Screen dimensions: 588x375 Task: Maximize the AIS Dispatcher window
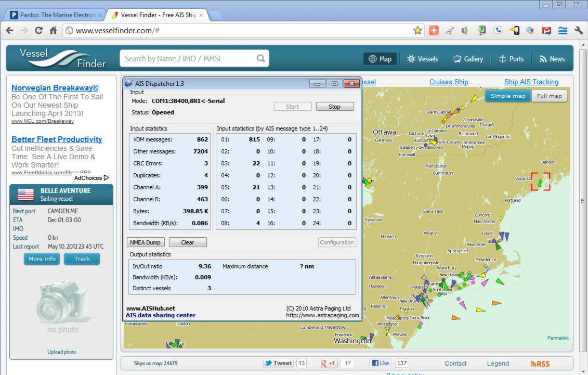tap(334, 84)
